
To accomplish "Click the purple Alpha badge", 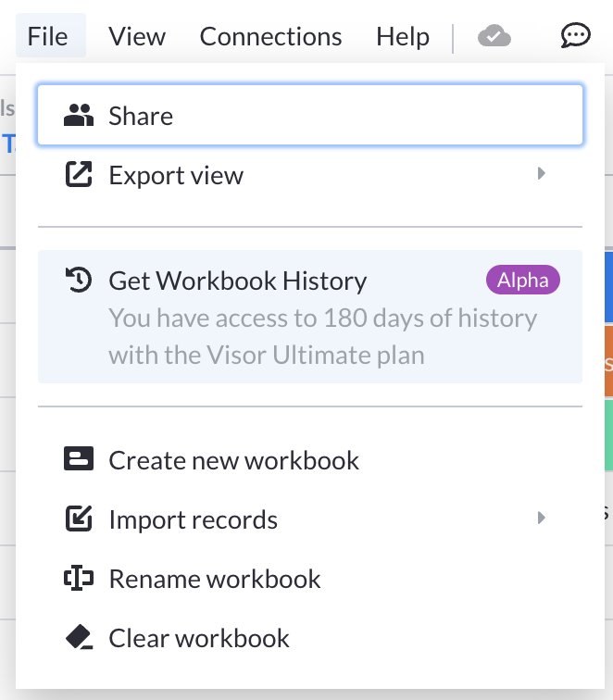I will point(523,281).
